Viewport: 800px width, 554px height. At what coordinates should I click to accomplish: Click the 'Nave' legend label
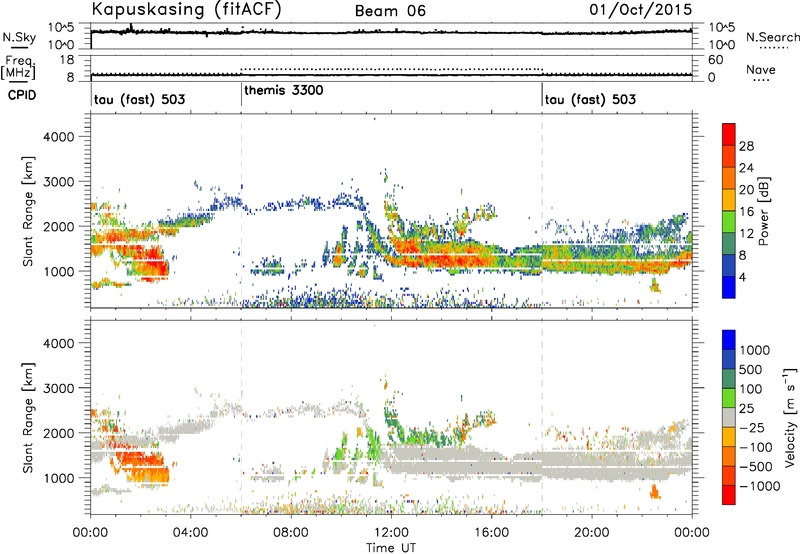coord(761,69)
